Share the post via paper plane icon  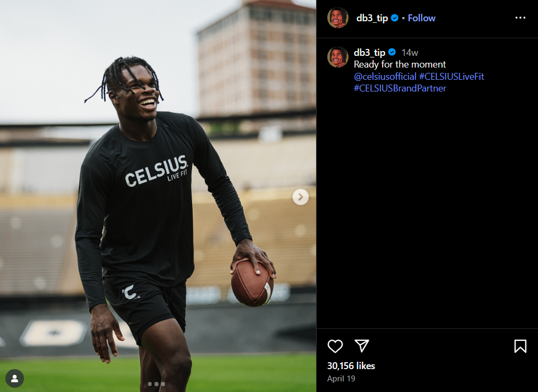(x=362, y=346)
